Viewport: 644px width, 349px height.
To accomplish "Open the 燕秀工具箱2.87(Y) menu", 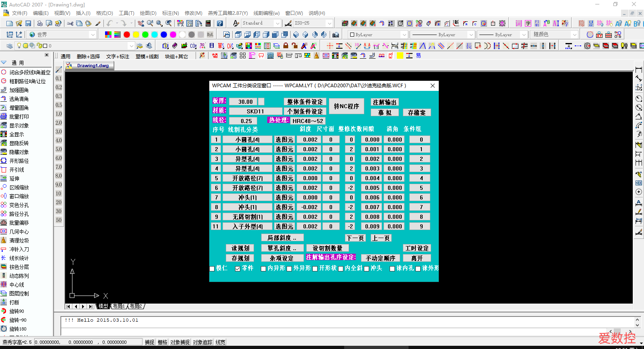I will [228, 13].
